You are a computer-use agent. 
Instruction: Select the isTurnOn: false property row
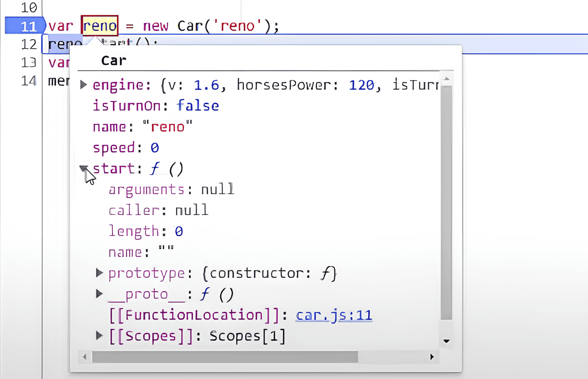pos(155,106)
